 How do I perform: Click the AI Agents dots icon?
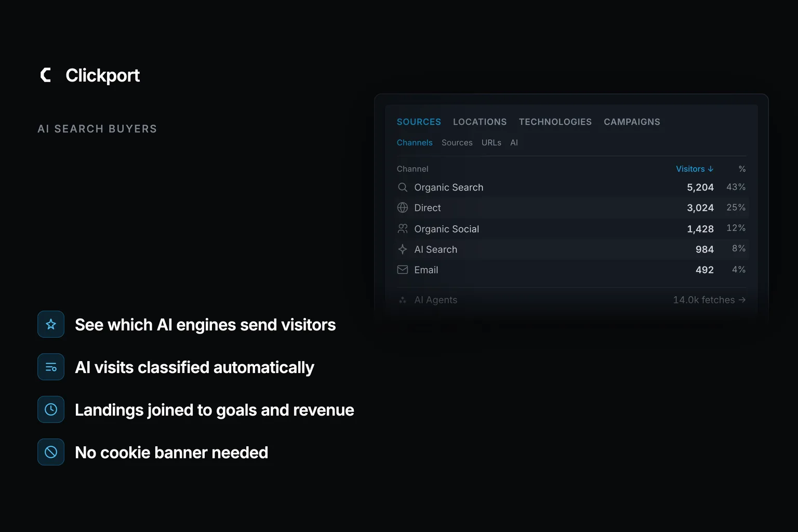[x=403, y=300]
